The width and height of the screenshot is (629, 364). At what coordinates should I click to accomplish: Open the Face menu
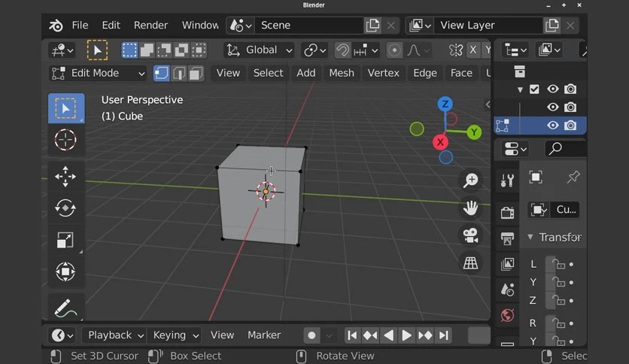(461, 73)
